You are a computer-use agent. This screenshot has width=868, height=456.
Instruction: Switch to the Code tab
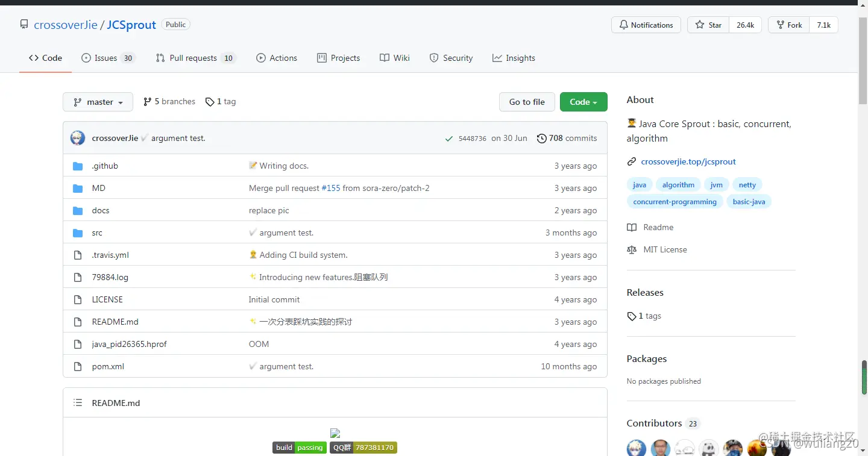[x=45, y=58]
